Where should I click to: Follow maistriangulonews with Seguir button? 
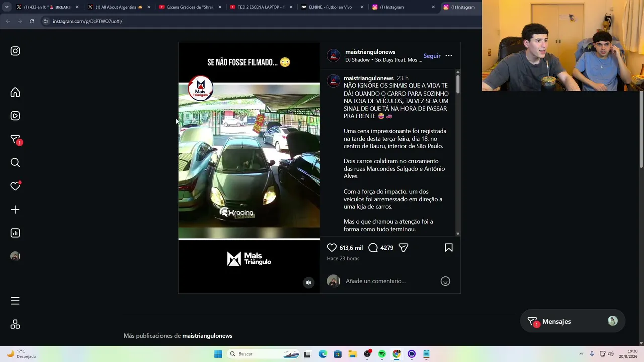432,56
